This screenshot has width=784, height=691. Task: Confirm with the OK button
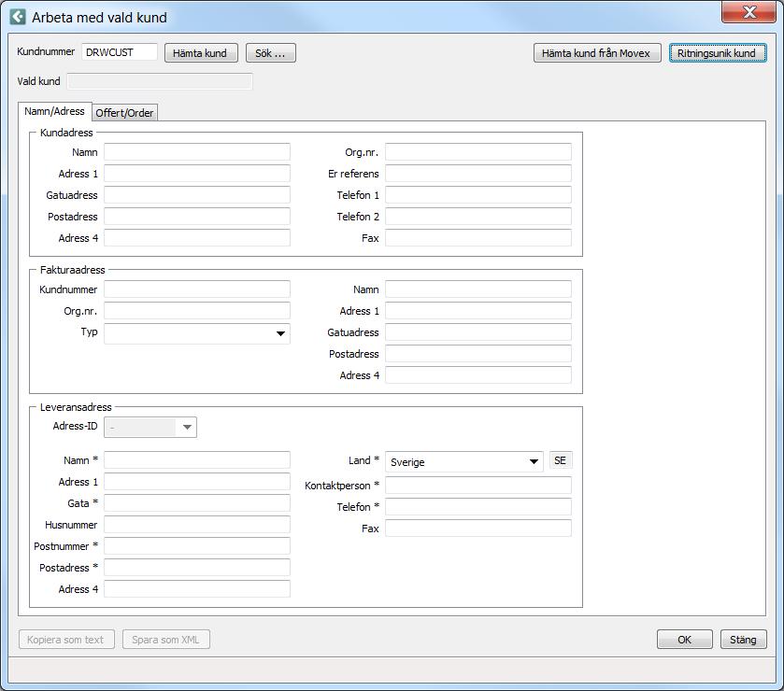[x=685, y=640]
